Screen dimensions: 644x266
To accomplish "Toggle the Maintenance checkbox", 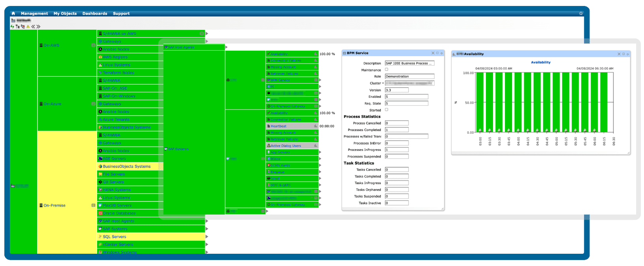I will [x=386, y=70].
